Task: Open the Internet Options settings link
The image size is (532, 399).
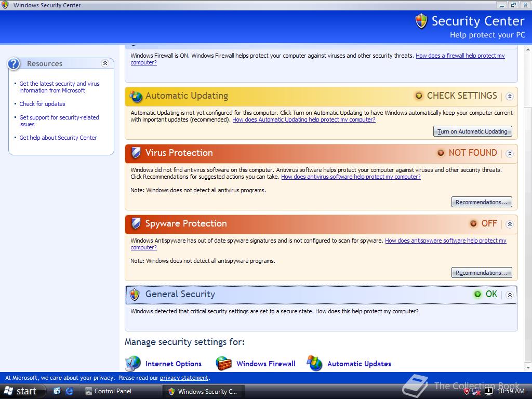Action: 174,364
